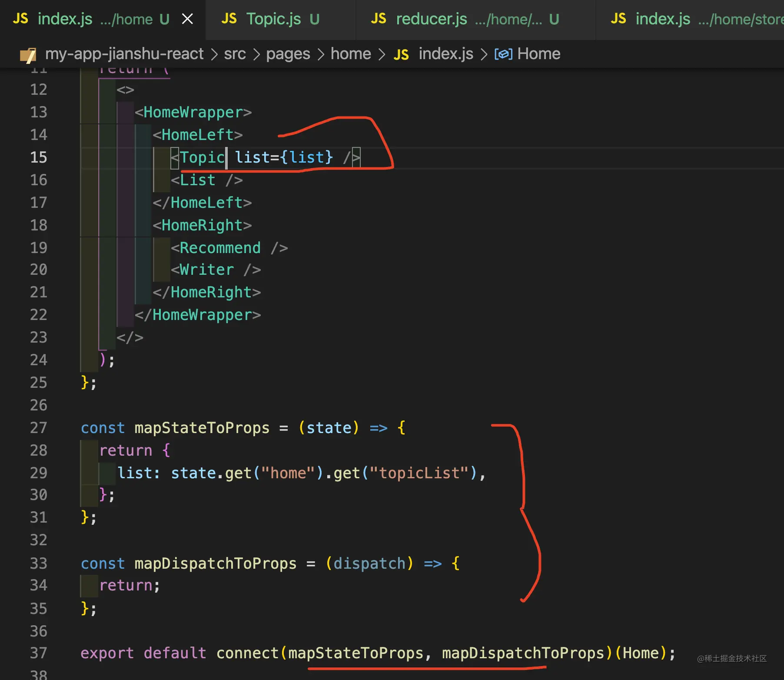
Task: Click connect function call on line 37
Action: pos(247,653)
